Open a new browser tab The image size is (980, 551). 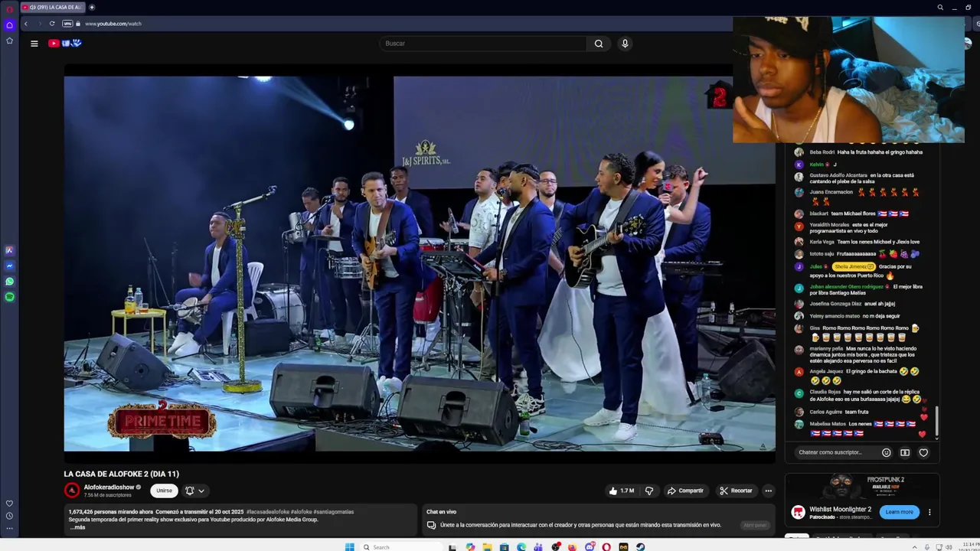(92, 7)
